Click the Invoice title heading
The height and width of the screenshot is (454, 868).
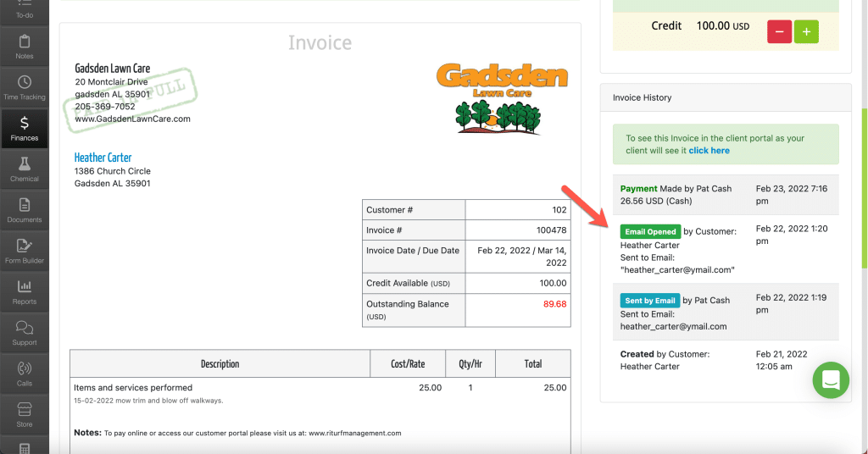pos(320,42)
